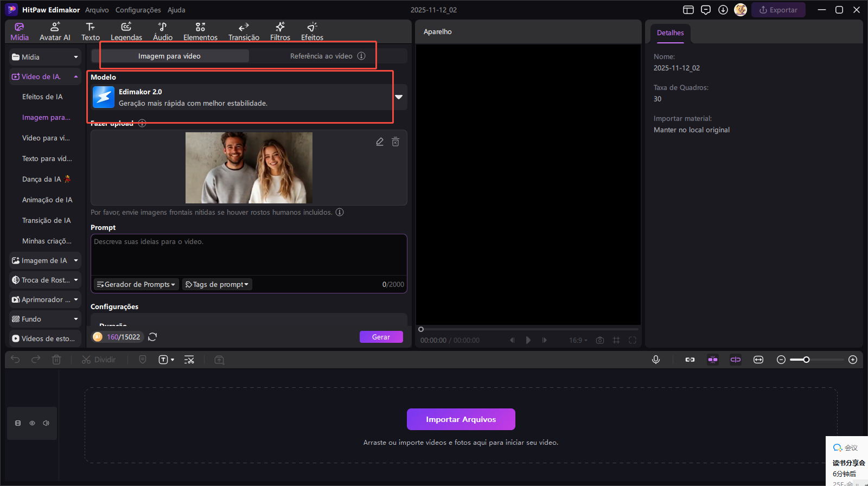The width and height of the screenshot is (868, 486).
Task: Toggle the track lock icon
Action: tap(18, 423)
